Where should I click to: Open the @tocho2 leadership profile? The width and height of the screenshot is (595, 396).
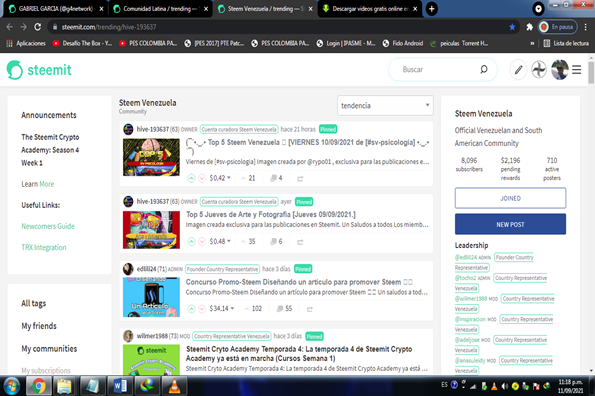click(466, 278)
